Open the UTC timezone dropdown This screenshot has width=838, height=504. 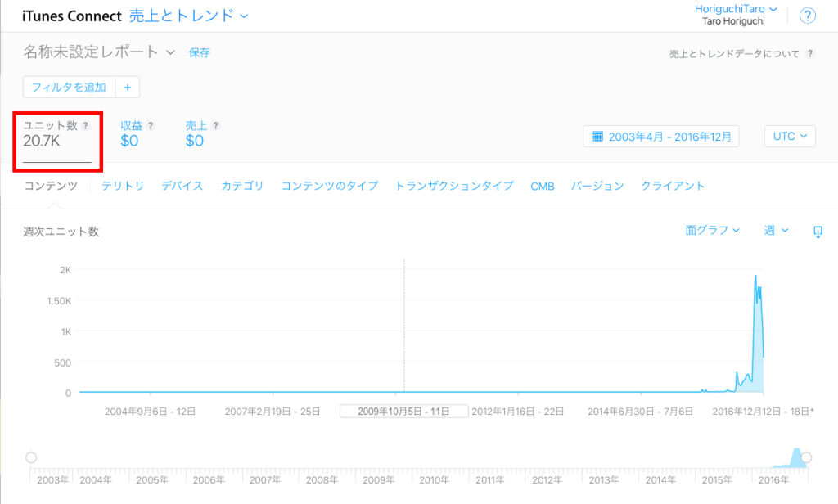click(790, 137)
